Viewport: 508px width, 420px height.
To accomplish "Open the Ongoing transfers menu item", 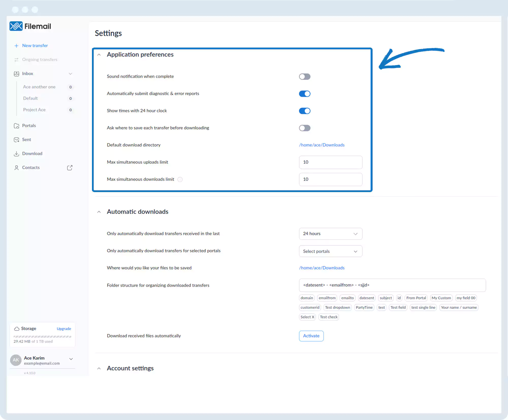I will click(x=40, y=60).
